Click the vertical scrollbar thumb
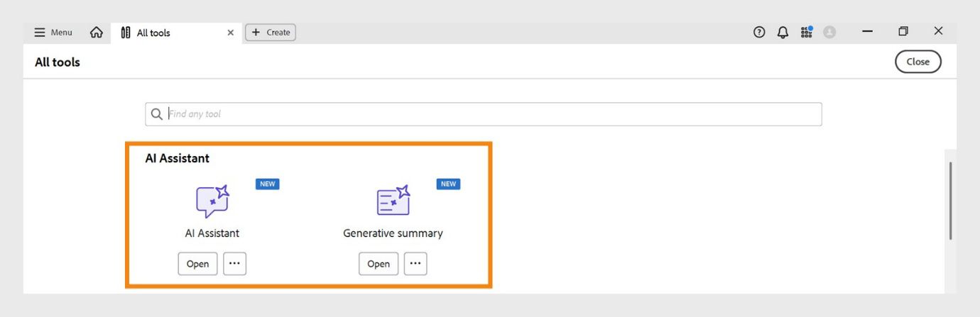Screen dimensions: 980x317 pos(950,201)
